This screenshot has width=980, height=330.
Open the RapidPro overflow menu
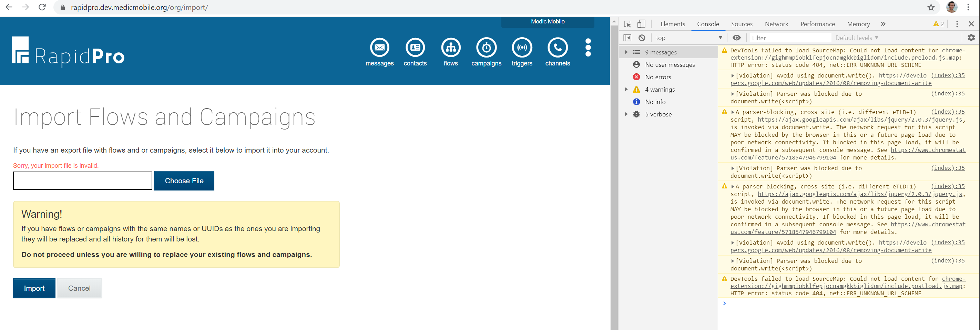point(588,47)
